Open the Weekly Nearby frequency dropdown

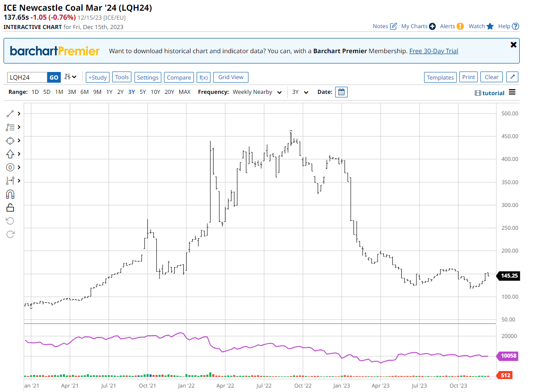coord(257,92)
